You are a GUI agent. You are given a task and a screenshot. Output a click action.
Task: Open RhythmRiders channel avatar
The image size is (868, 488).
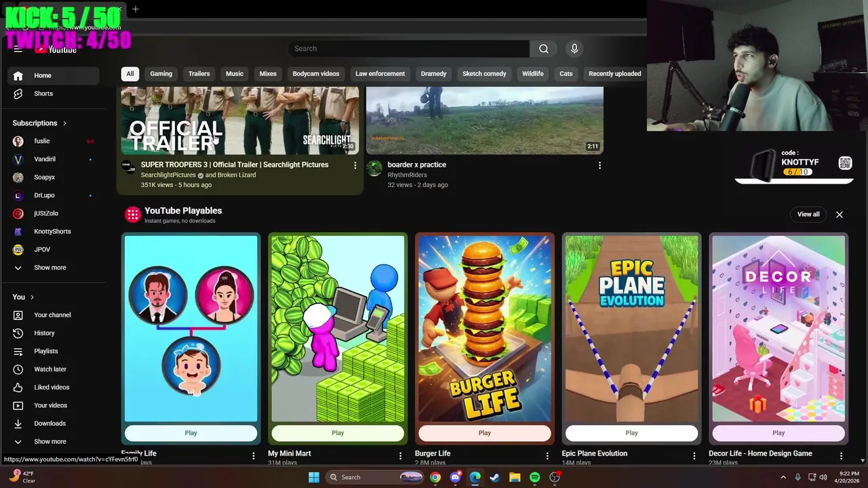point(374,168)
